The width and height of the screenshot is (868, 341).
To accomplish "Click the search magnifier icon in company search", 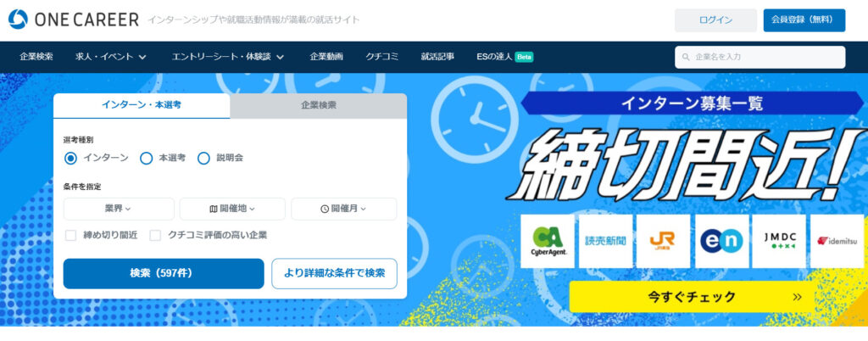I will point(687,57).
